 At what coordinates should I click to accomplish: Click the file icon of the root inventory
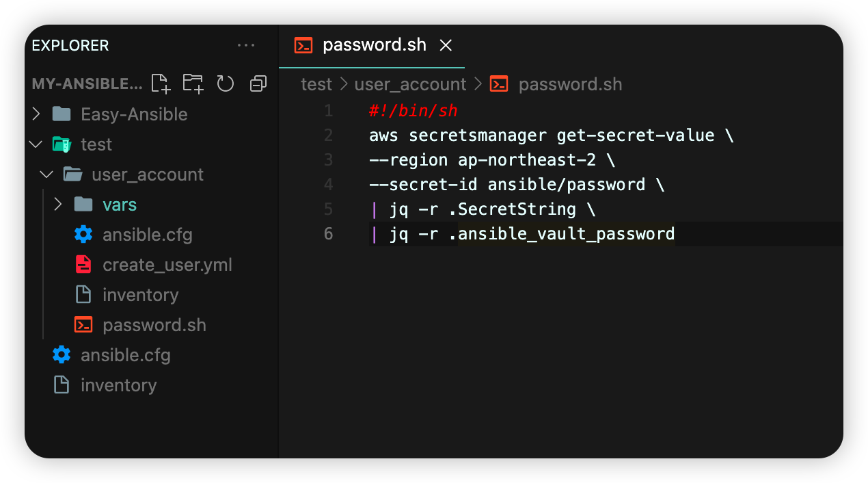[x=62, y=384]
